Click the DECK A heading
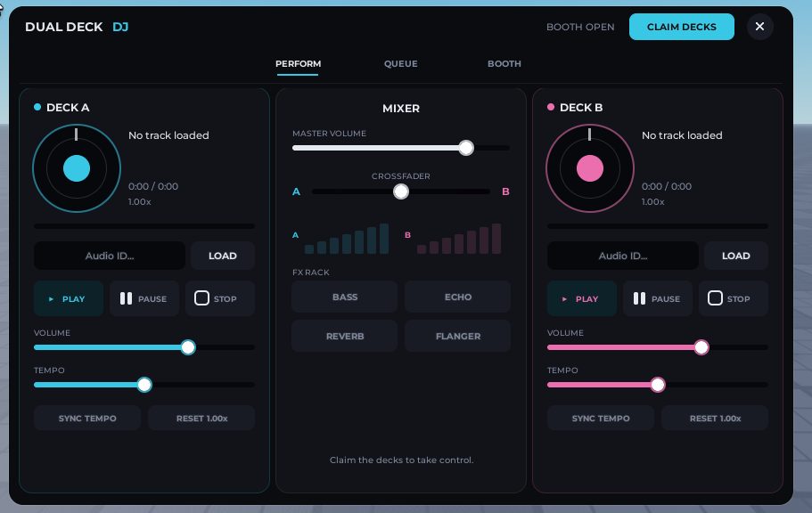 tap(68, 108)
